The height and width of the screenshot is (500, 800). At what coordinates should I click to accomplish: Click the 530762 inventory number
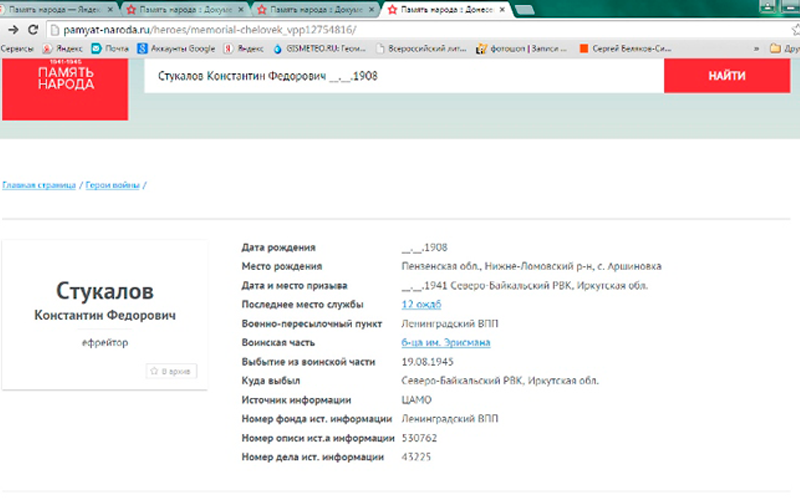click(419, 438)
